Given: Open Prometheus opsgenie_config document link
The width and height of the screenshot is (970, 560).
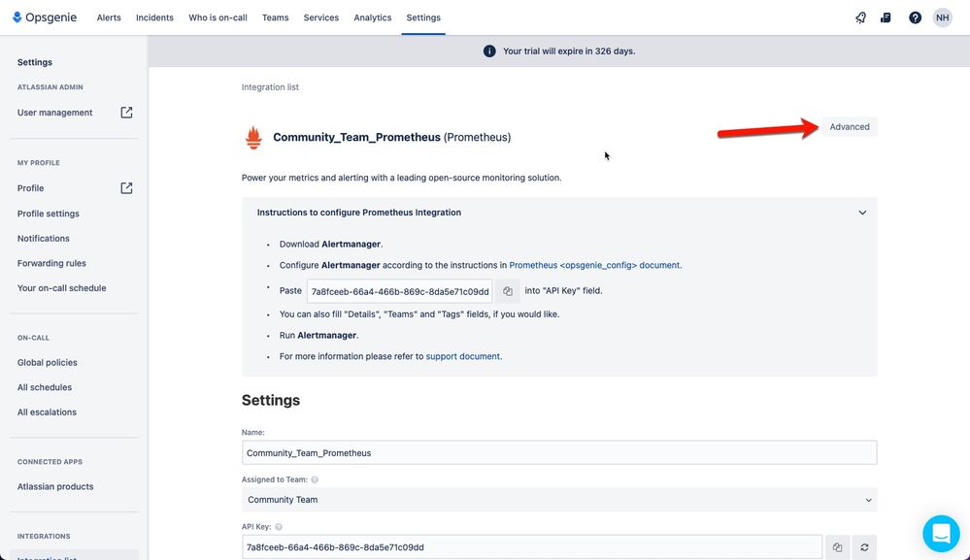Looking at the screenshot, I should pos(594,265).
